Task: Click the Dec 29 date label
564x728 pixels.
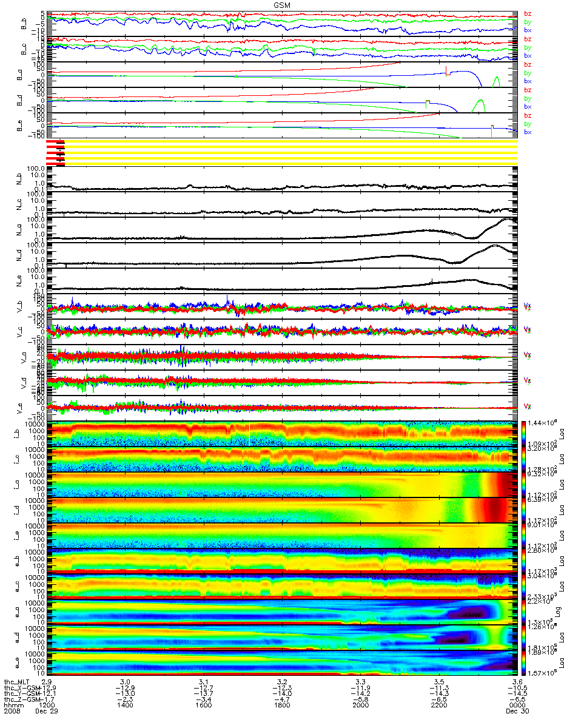Action: [x=46, y=712]
